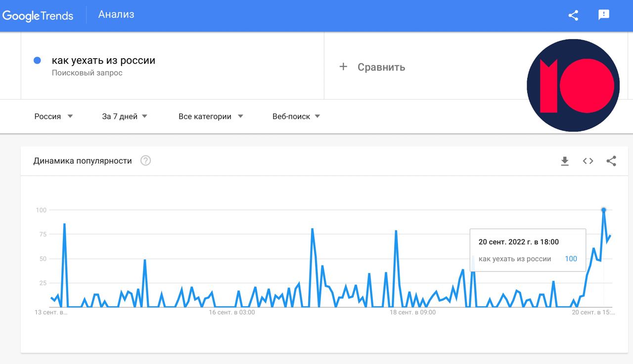Viewport: 633px width, 364px height.
Task: Click the share icon in the top header
Action: pyautogui.click(x=573, y=15)
